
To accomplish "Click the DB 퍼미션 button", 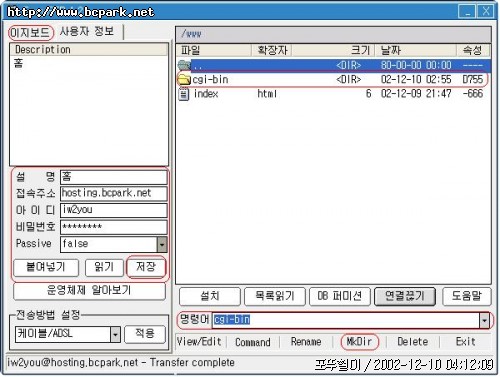I will 340,296.
